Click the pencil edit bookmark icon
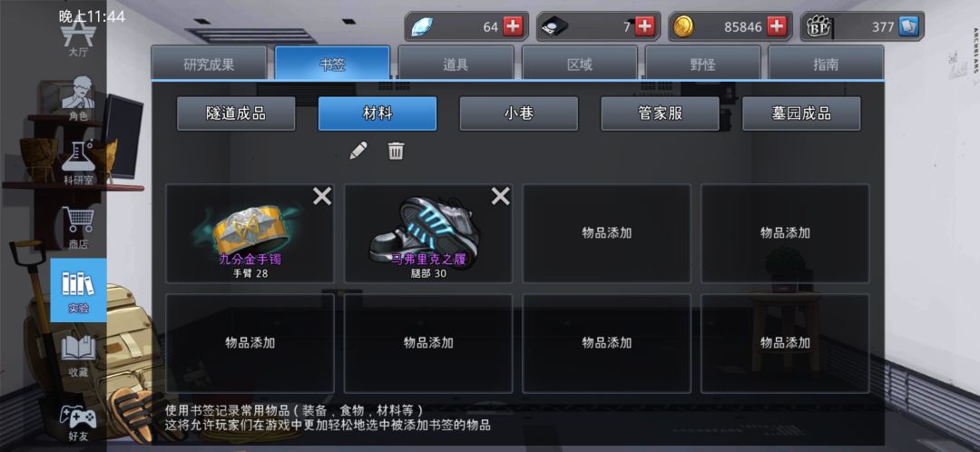The image size is (980, 452). click(358, 151)
